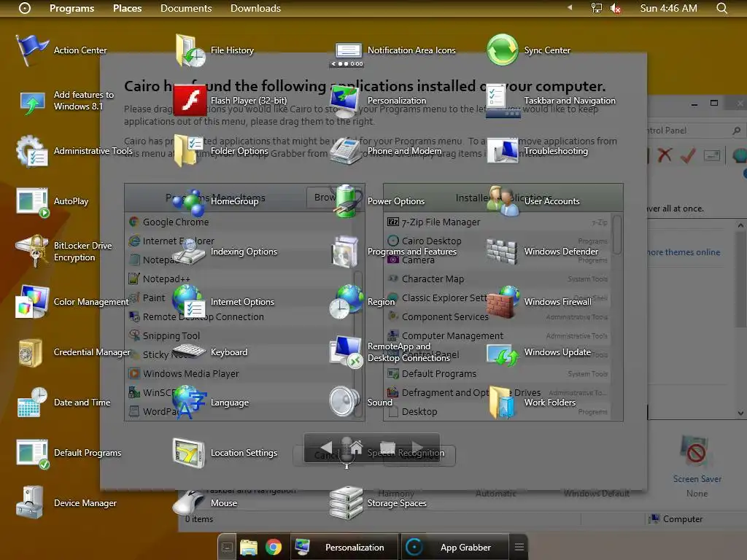Open Troubleshooting icon
The height and width of the screenshot is (560, 747).
[502, 151]
